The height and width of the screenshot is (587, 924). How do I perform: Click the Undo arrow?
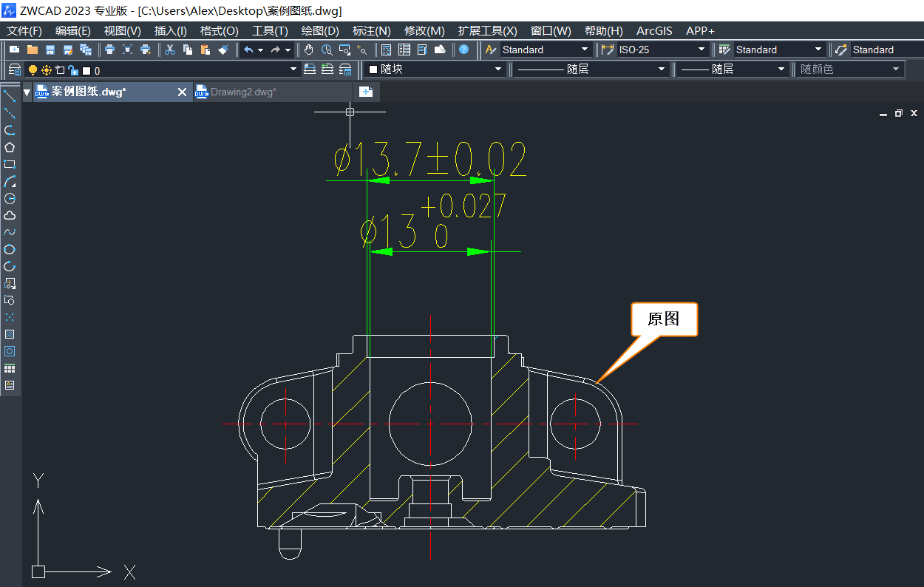click(248, 50)
